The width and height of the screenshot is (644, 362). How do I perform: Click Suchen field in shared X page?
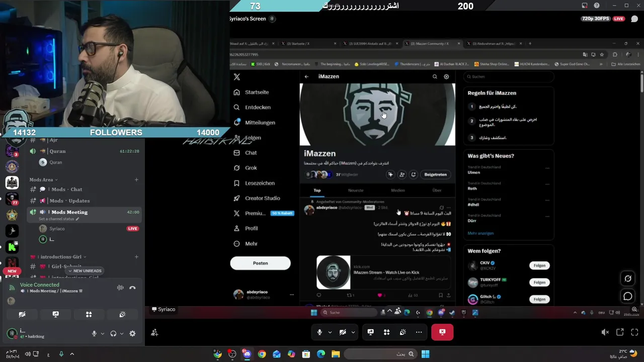[x=508, y=77]
